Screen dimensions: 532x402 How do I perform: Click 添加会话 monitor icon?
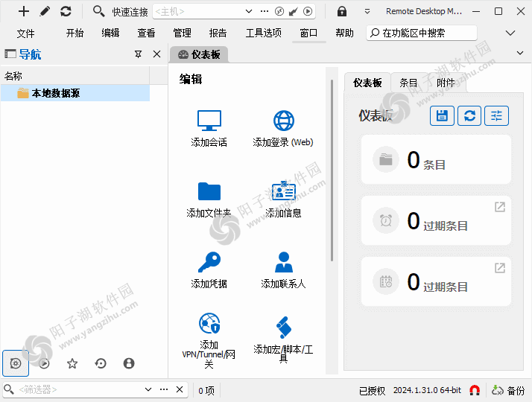(x=209, y=121)
